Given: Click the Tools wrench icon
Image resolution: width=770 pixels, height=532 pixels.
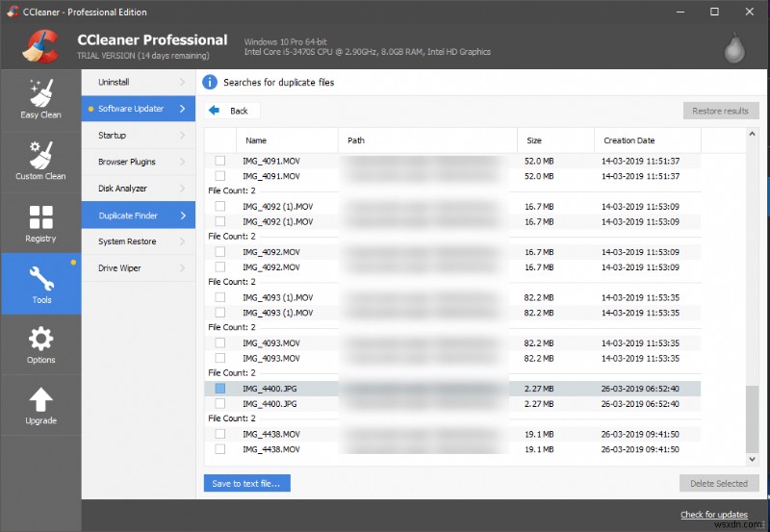Looking at the screenshot, I should point(40,279).
